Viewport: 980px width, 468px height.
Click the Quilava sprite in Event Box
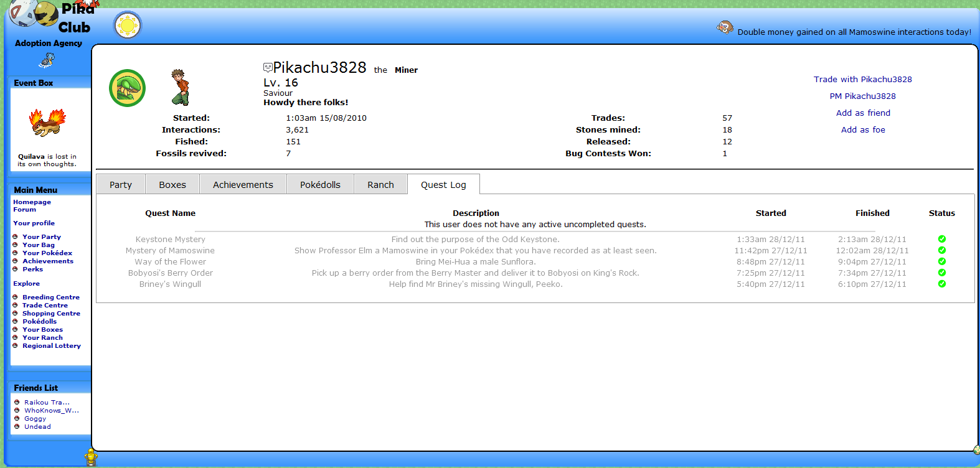pyautogui.click(x=48, y=123)
